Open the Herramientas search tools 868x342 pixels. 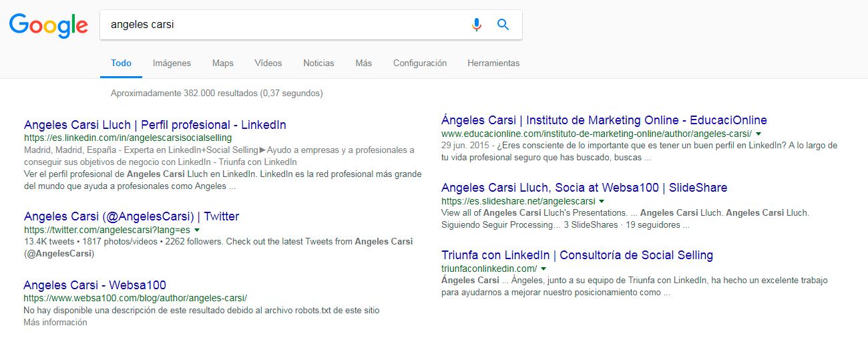tap(493, 63)
